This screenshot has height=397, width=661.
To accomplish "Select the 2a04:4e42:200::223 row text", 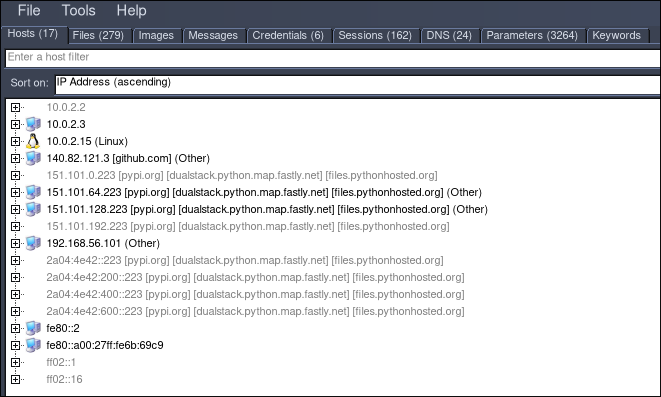I will click(255, 277).
